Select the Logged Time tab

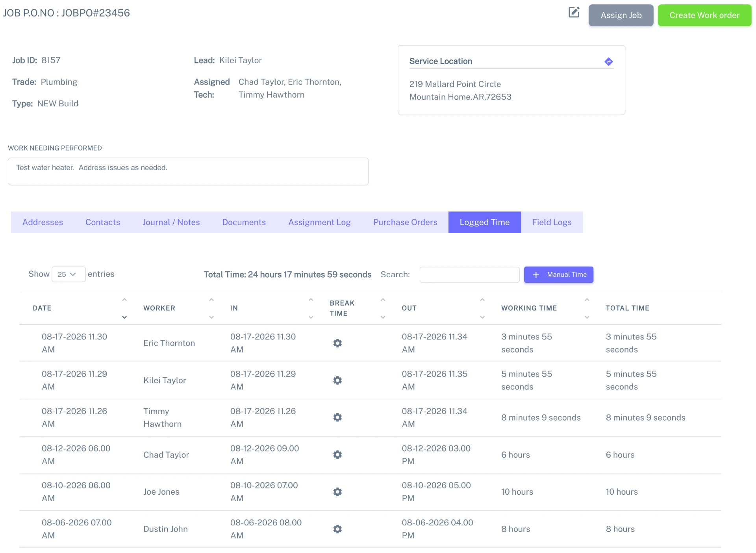pyautogui.click(x=485, y=222)
